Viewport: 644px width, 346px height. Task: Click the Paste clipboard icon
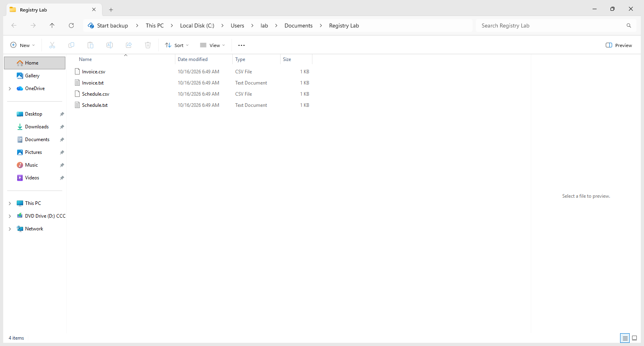click(90, 45)
